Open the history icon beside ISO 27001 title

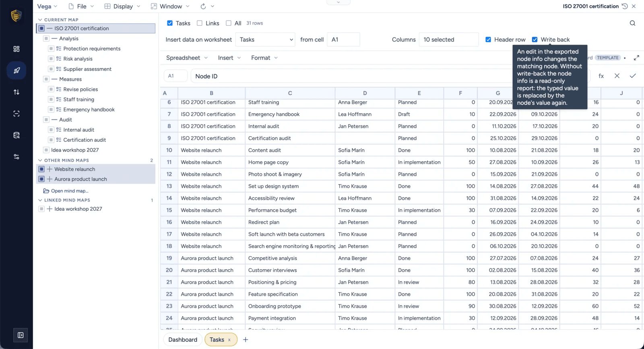click(625, 6)
